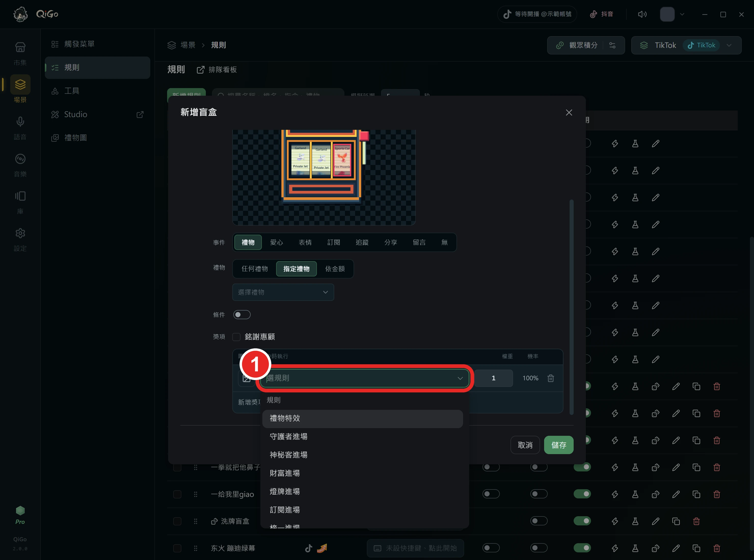Open the 選擇禮物 gift dropdown
This screenshot has height=560, width=754.
coord(283,292)
